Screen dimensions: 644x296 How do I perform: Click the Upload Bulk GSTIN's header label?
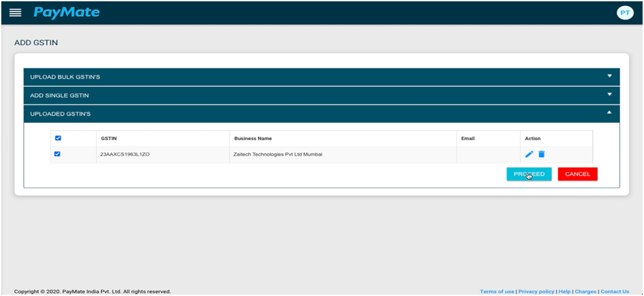[x=65, y=77]
